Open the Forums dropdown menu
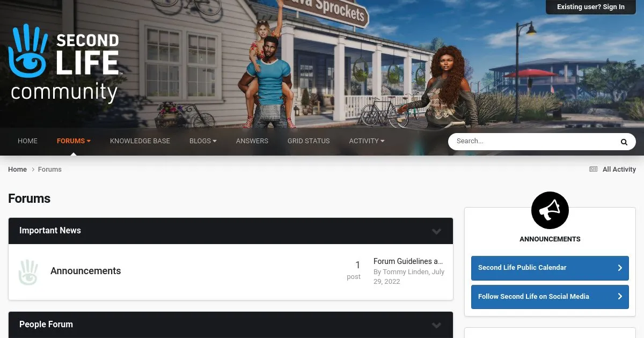Screen dimensions: 644x338 (74, 141)
